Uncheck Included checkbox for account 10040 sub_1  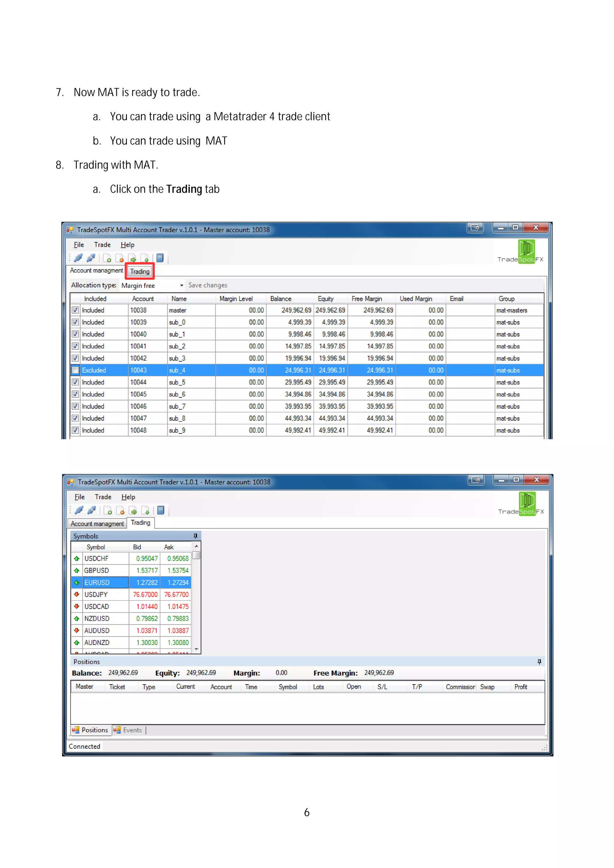(76, 334)
